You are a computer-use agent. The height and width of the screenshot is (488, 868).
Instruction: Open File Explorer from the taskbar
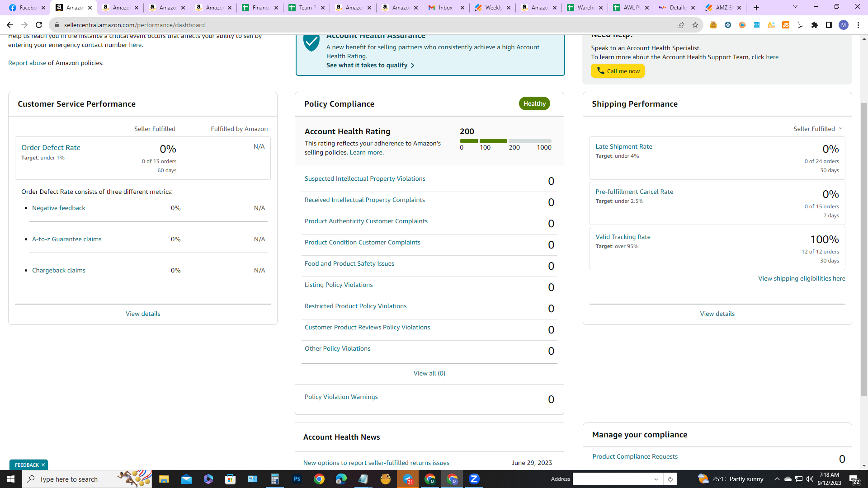pyautogui.click(x=164, y=479)
